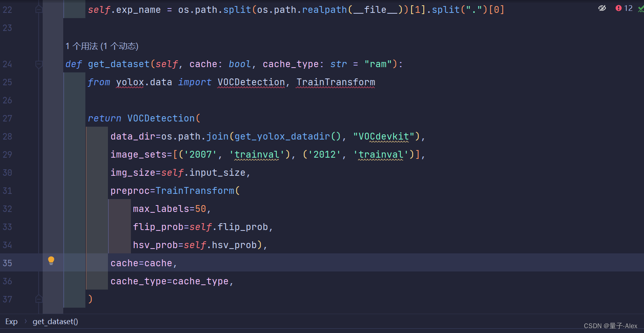Image resolution: width=644 pixels, height=333 pixels.
Task: Click the get_dataset function name in definition
Action: pos(119,64)
